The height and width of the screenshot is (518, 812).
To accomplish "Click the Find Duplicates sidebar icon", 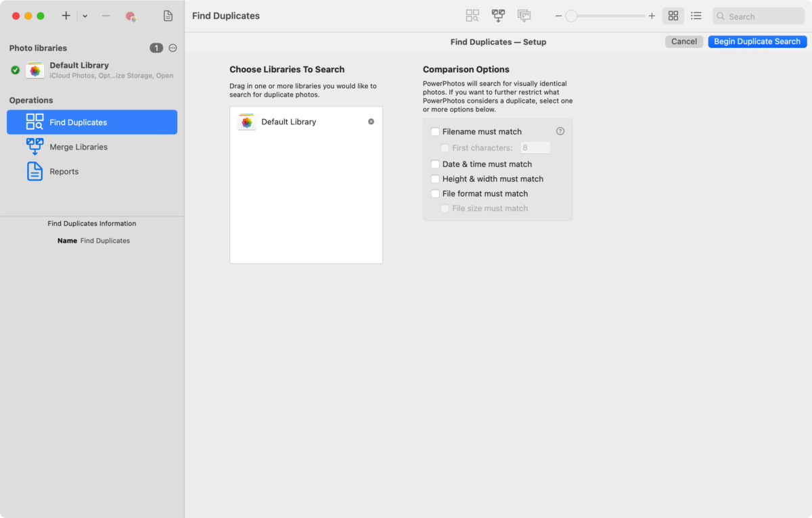I will tap(35, 122).
